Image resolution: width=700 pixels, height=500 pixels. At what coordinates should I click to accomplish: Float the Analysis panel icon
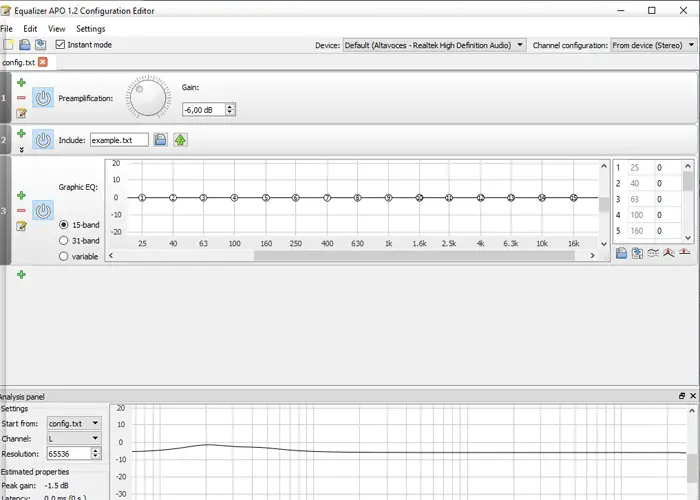click(x=682, y=396)
